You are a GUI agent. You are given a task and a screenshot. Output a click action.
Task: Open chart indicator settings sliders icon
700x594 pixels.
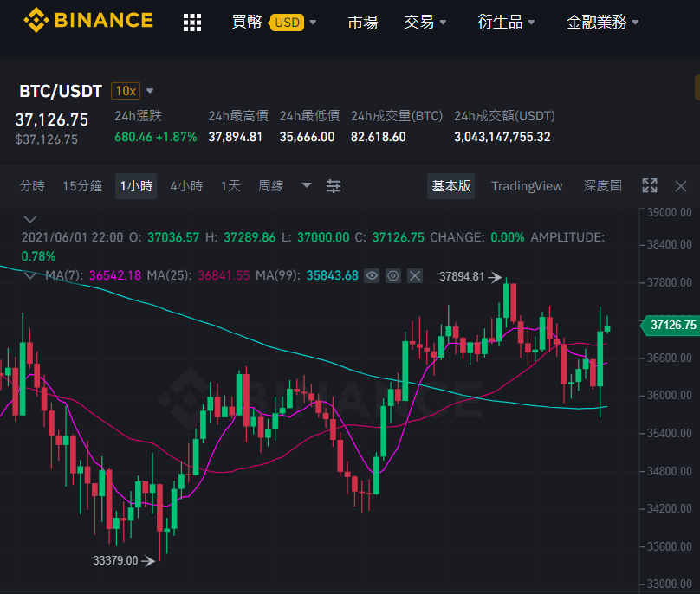coord(333,186)
